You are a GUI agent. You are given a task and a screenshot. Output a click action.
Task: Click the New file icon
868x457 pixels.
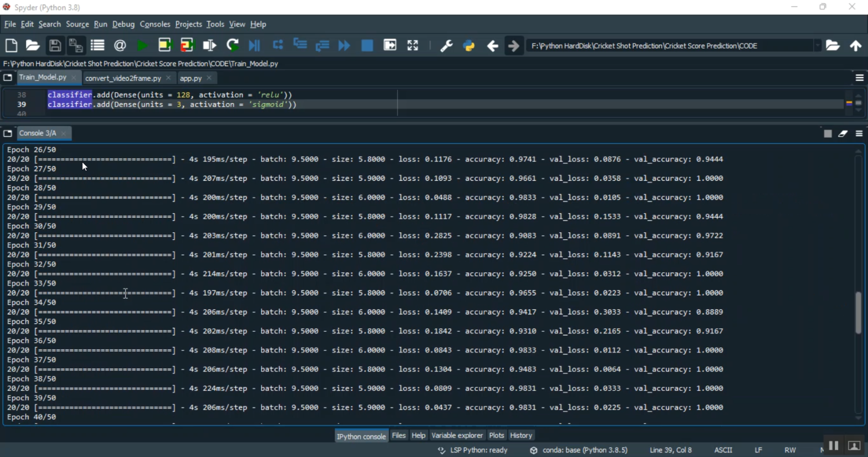coord(11,46)
